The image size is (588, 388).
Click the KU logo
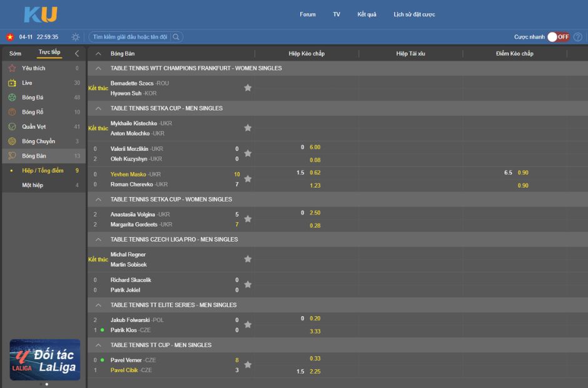tap(41, 14)
